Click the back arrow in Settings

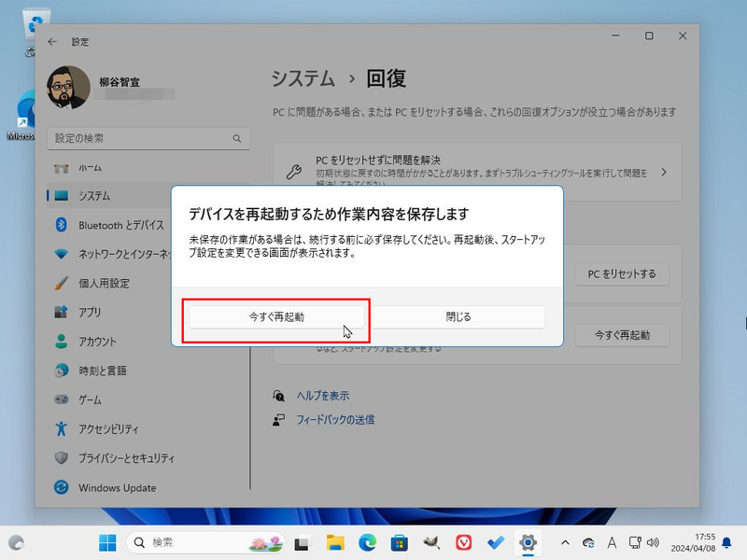point(52,42)
